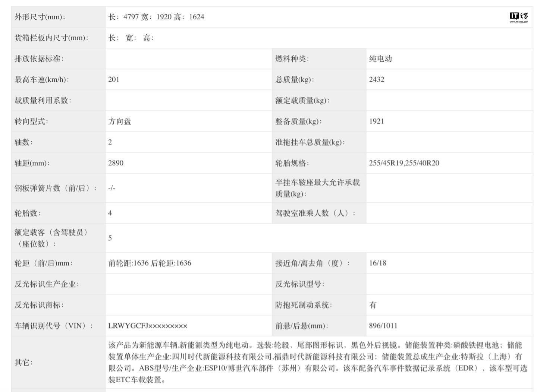Click the curb weight value 1921
The height and width of the screenshot is (392, 537).
(377, 121)
